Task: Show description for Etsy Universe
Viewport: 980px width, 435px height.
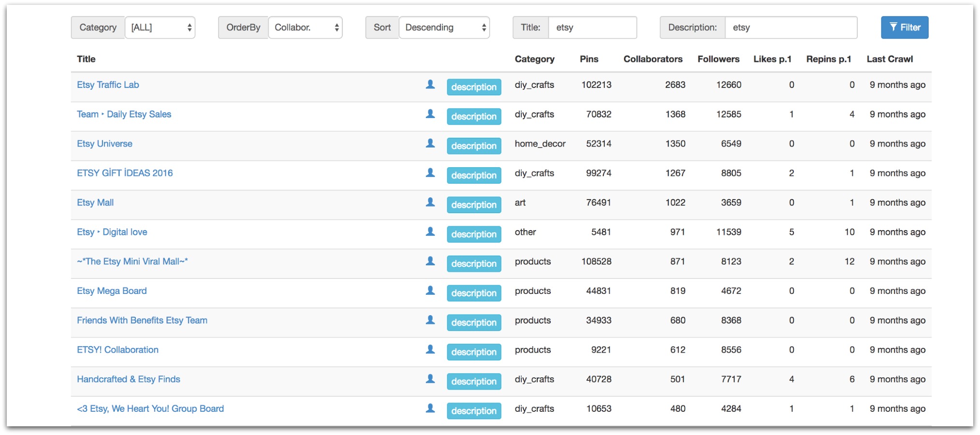Action: coord(474,146)
